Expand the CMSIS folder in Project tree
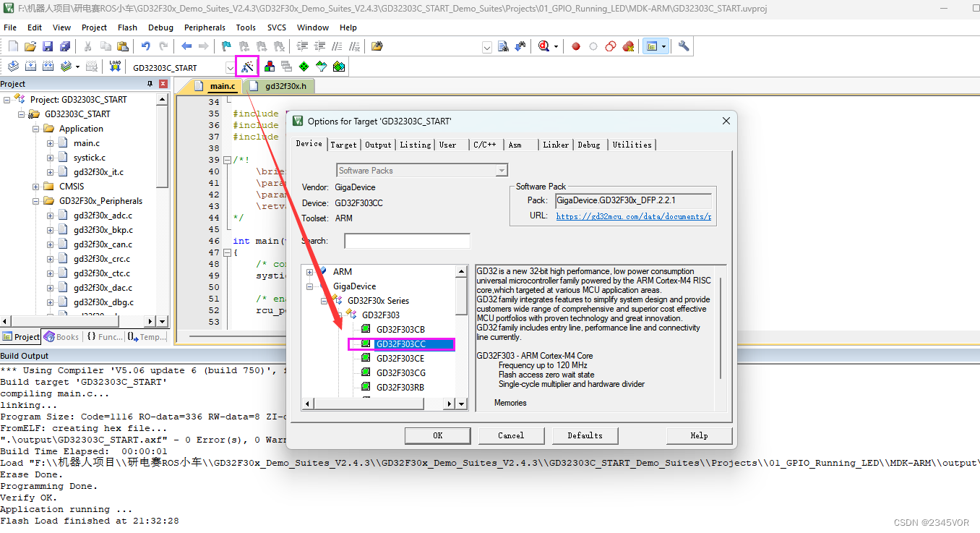 [x=36, y=187]
